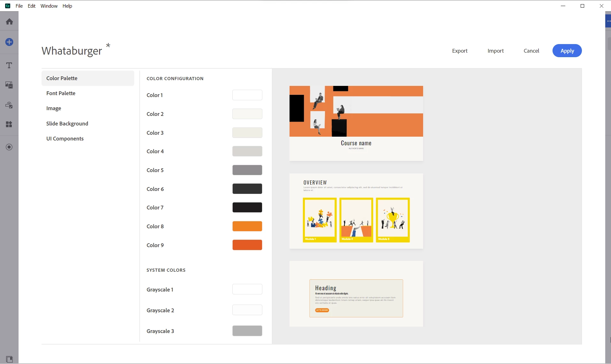Screen dimensions: 611x364
Task: Open the Window menu
Action: coord(49,6)
